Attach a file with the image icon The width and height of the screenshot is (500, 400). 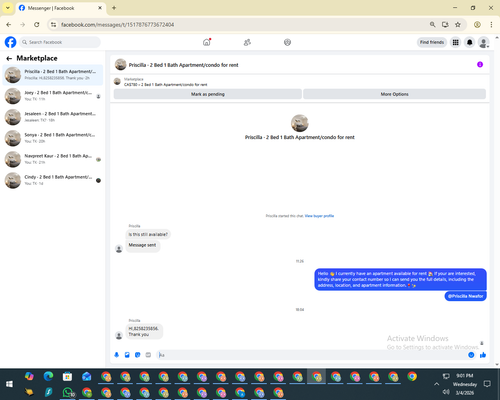coord(127,355)
